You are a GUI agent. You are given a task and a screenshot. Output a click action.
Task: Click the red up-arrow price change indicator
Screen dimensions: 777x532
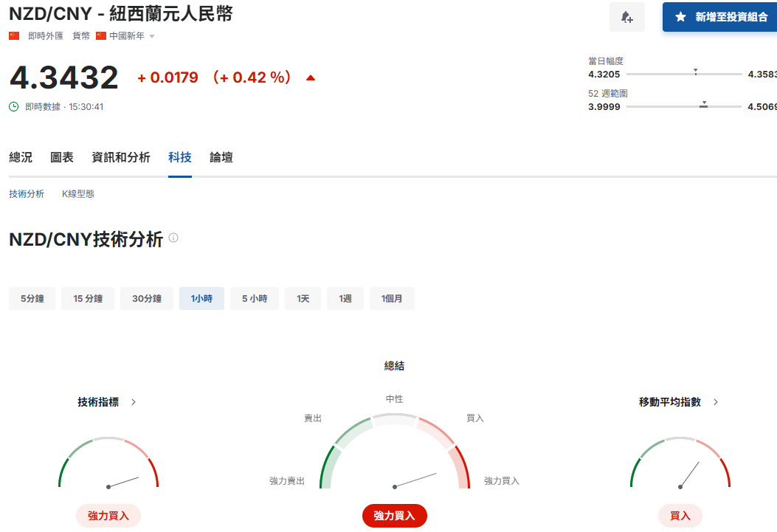tap(311, 77)
